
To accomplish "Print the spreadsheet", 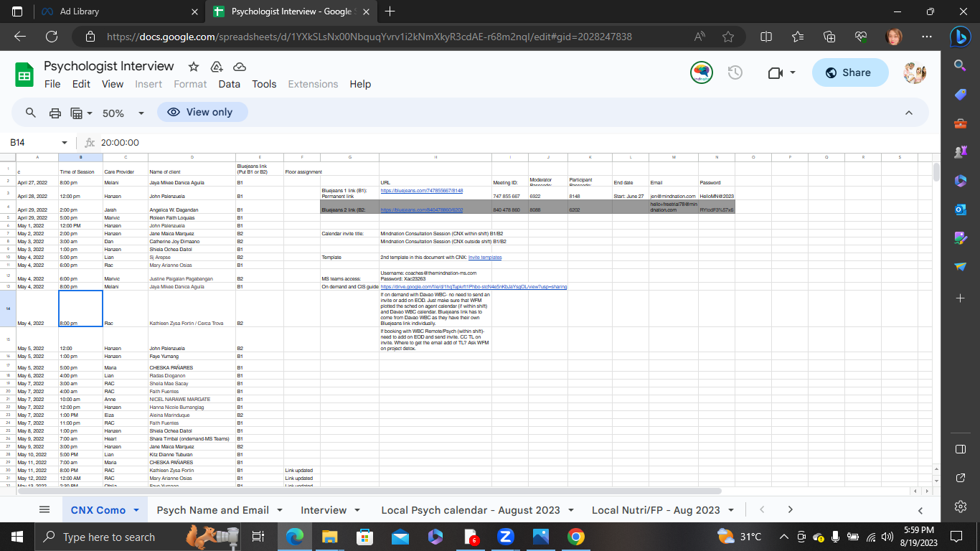I will tap(55, 113).
